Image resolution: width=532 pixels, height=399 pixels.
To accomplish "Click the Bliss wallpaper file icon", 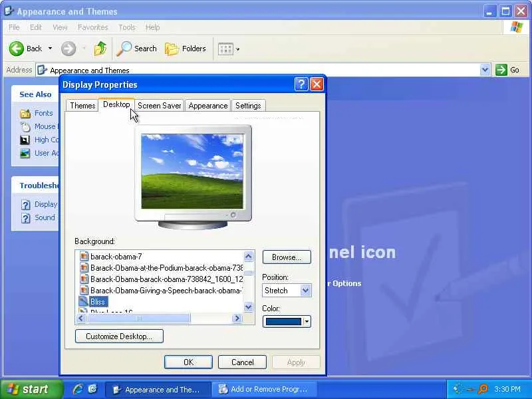I will click(x=84, y=301).
